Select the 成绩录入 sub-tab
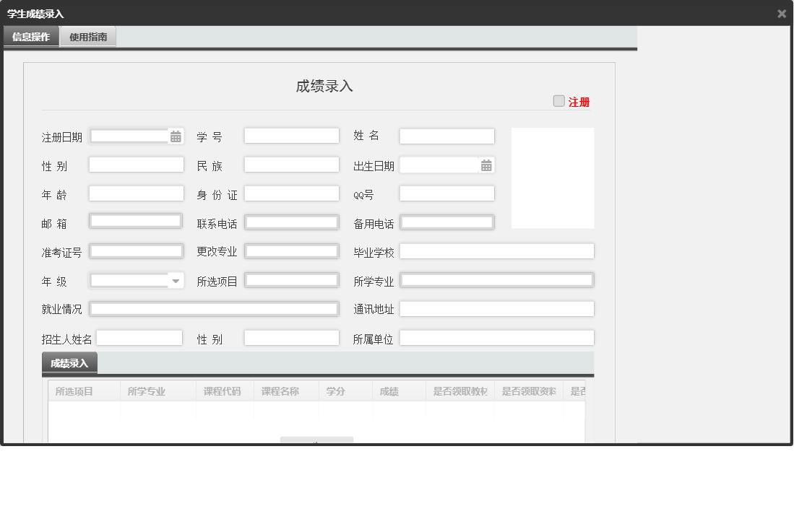The image size is (794, 532). (x=69, y=363)
